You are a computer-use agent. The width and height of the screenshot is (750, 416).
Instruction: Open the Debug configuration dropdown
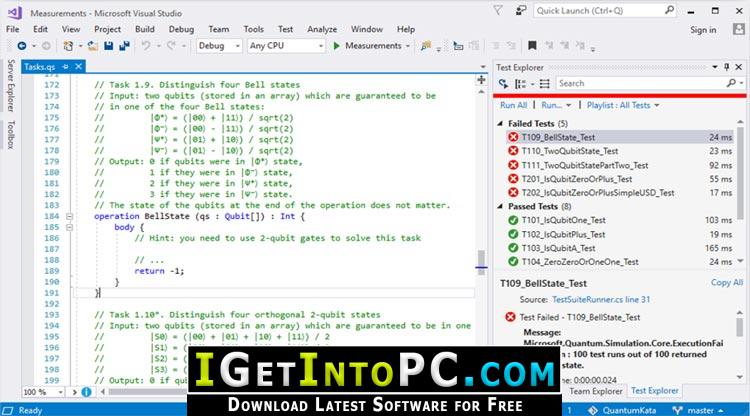(x=219, y=46)
